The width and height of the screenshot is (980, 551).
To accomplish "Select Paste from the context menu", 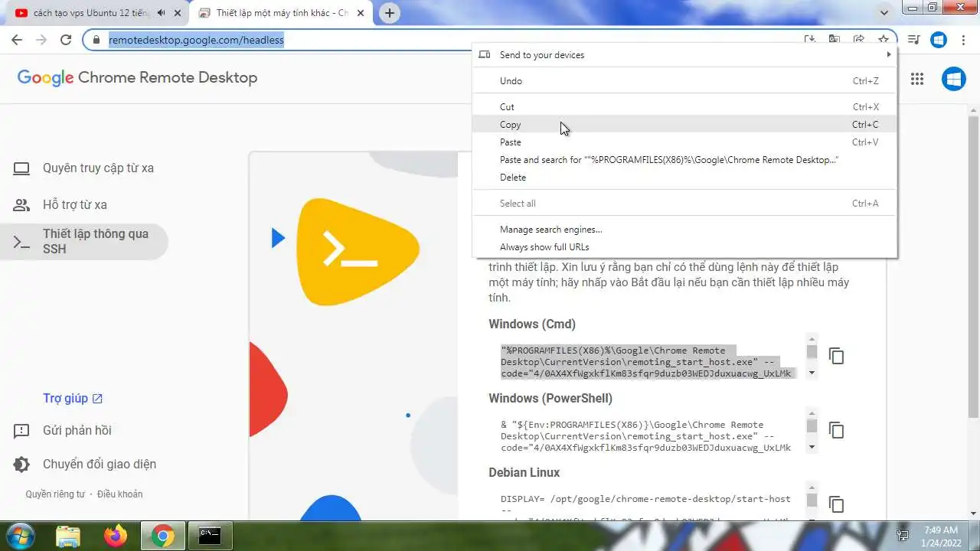I will (684, 142).
